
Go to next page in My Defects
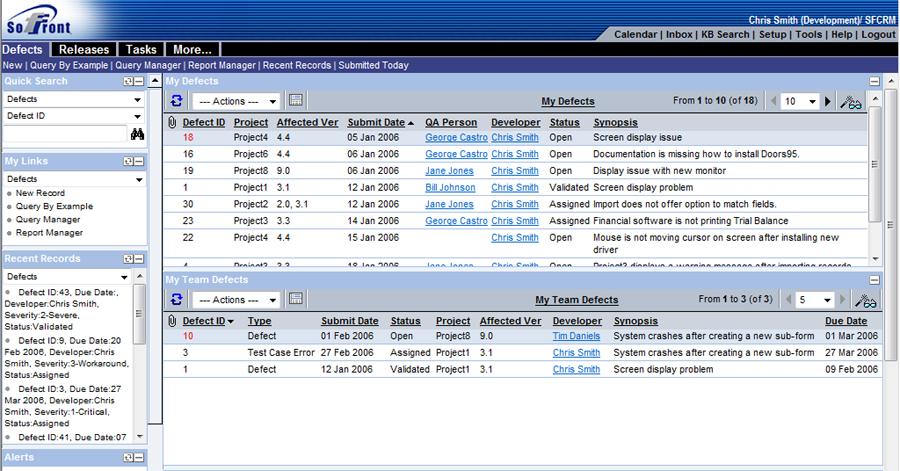(828, 102)
